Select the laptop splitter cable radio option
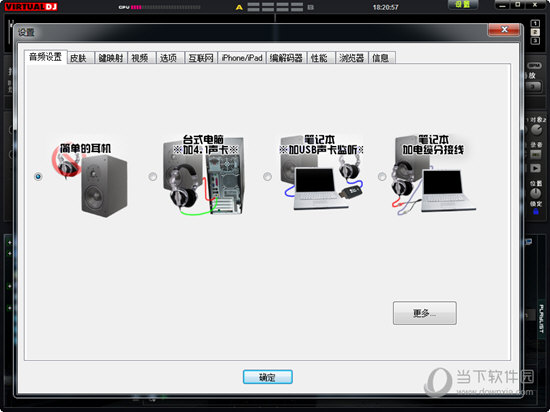550x412 pixels. 382,176
